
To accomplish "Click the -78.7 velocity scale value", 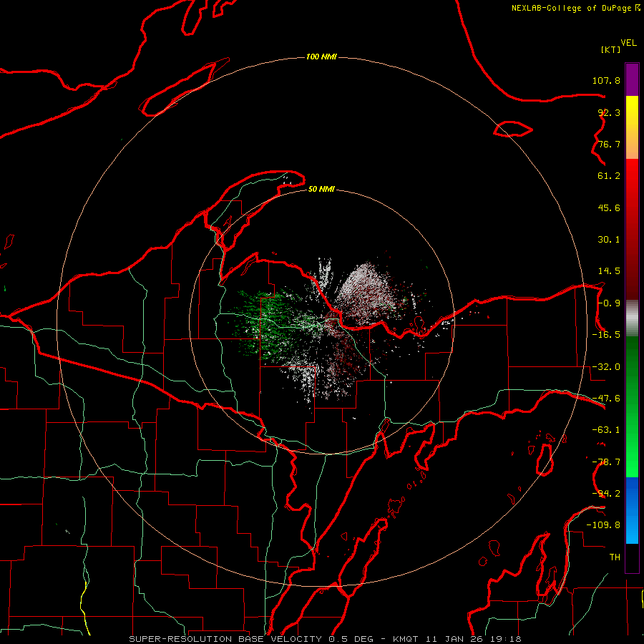I will 606,462.
